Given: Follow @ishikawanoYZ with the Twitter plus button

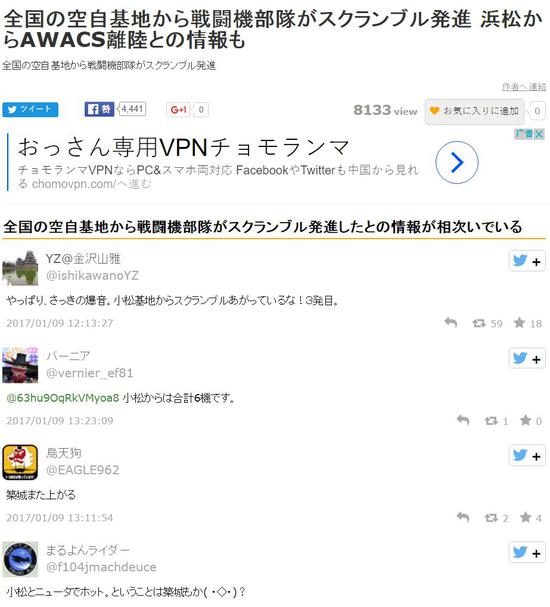Looking at the screenshot, I should [x=527, y=261].
